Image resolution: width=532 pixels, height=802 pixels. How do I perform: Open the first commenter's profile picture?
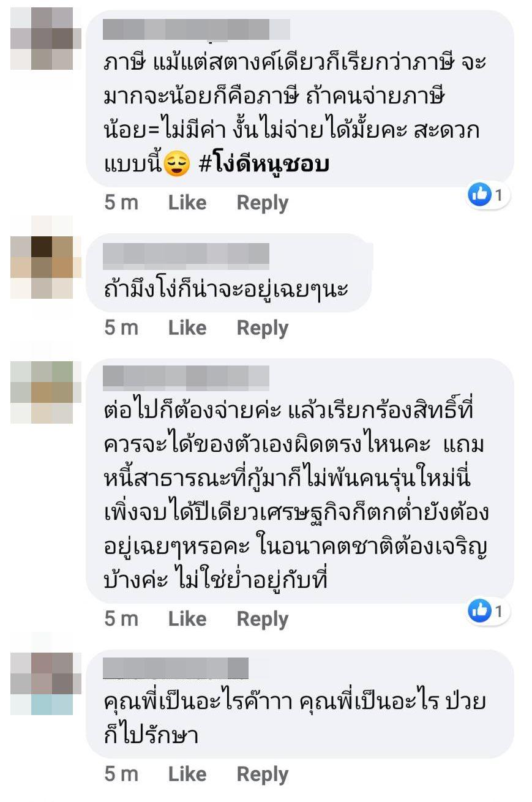click(x=42, y=39)
